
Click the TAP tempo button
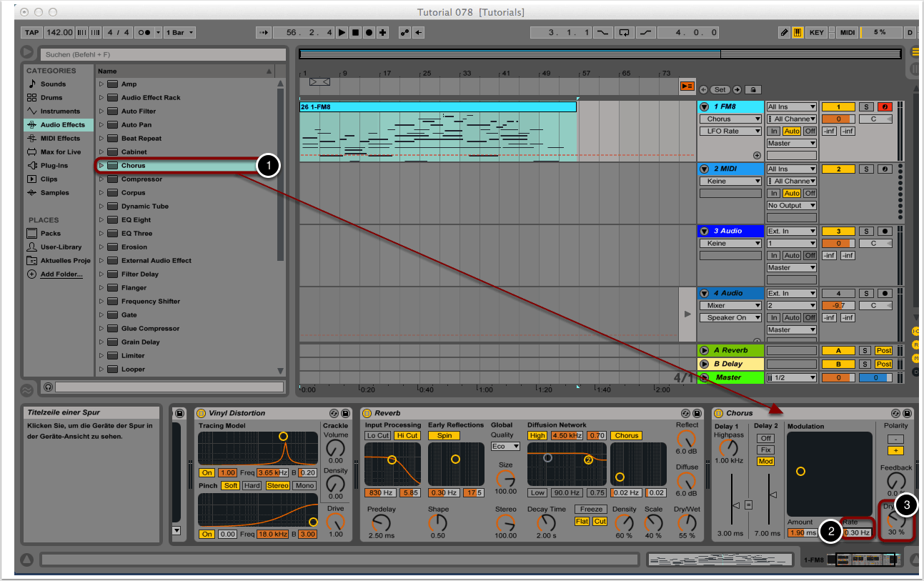[x=31, y=32]
